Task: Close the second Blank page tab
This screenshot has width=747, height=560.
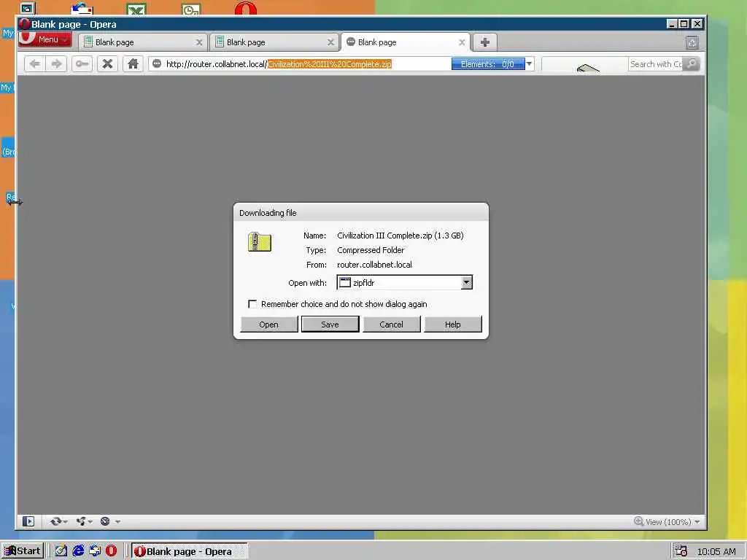Action: 330,42
